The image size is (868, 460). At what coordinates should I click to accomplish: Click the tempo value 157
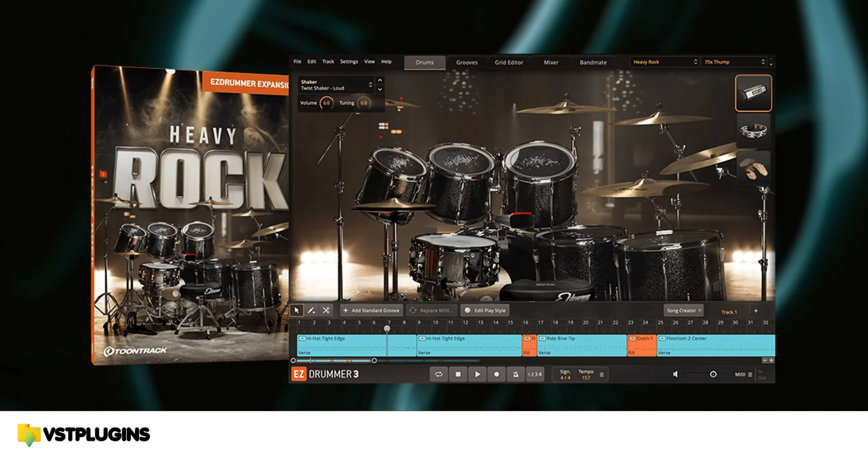tap(586, 378)
